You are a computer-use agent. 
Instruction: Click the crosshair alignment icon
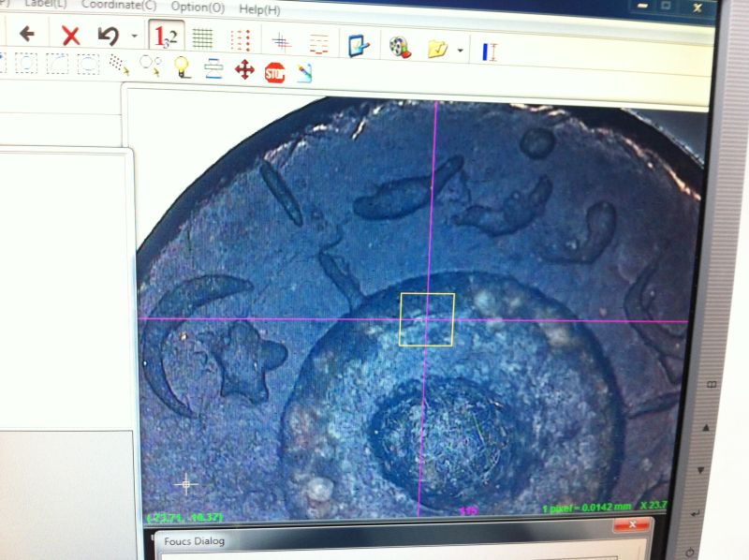[x=280, y=41]
